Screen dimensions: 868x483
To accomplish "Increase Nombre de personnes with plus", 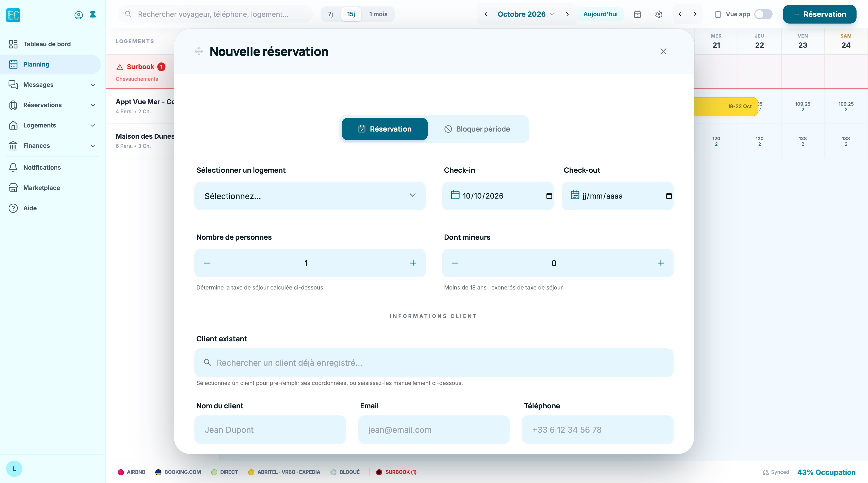I will [x=413, y=263].
